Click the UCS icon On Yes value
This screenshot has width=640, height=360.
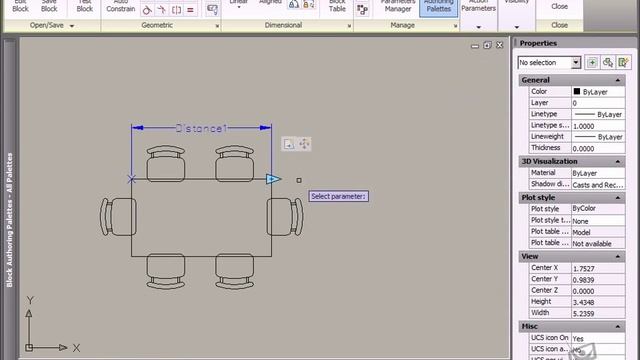click(x=598, y=338)
